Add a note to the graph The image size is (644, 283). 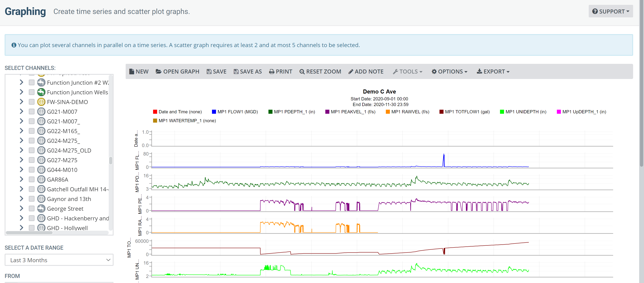click(x=366, y=72)
